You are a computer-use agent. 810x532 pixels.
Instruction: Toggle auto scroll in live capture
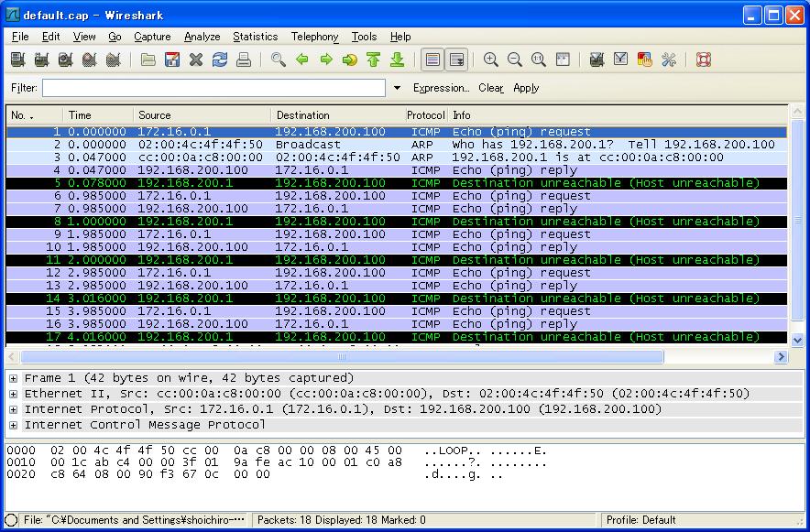pos(456,60)
